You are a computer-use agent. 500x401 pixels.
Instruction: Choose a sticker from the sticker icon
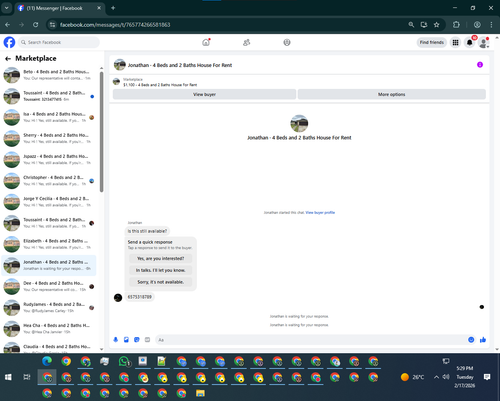pos(137,340)
